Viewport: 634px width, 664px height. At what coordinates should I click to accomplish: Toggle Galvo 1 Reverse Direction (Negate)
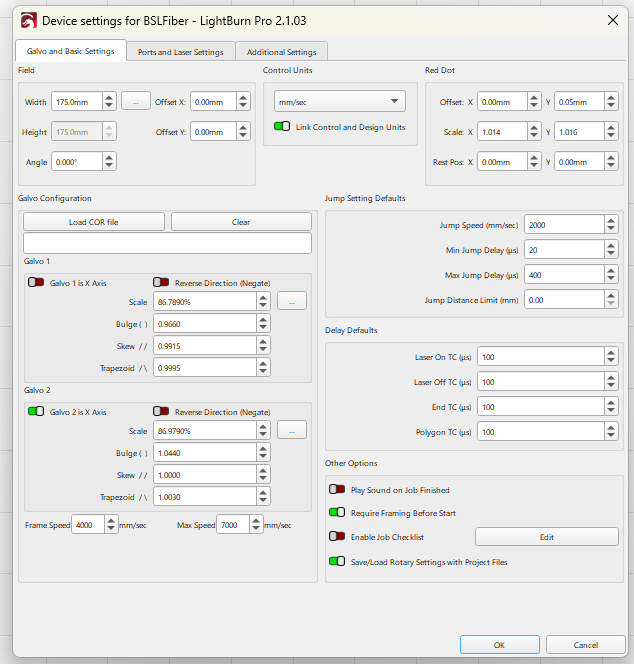[161, 282]
